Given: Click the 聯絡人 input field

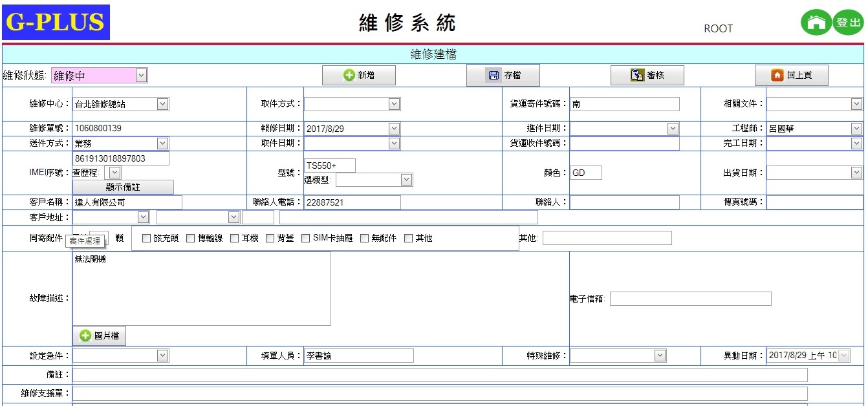Looking at the screenshot, I should [x=625, y=202].
